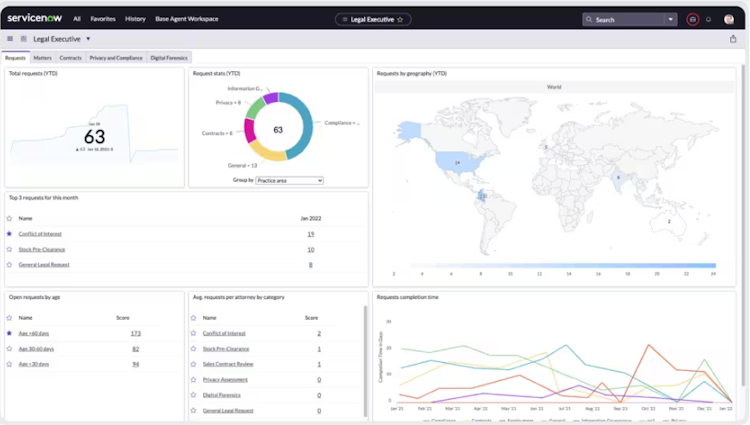Unstar the Age >60 days row

[x=9, y=333]
